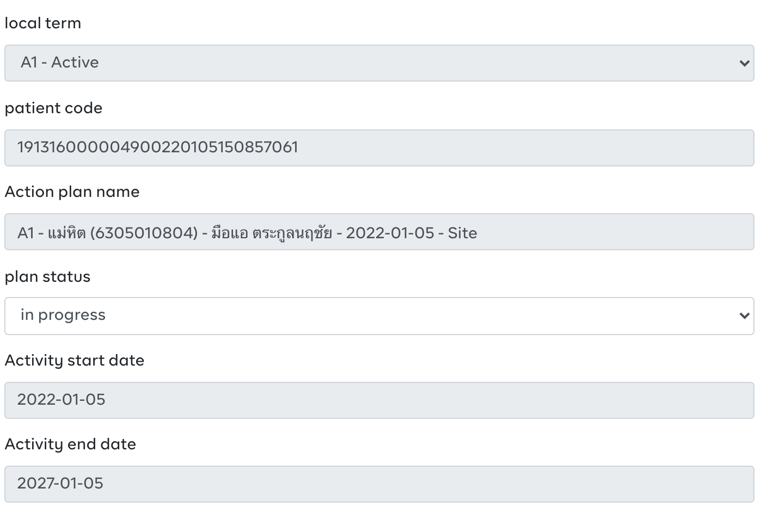Select the patient code field
Screen dimensions: 773x532
point(379,148)
